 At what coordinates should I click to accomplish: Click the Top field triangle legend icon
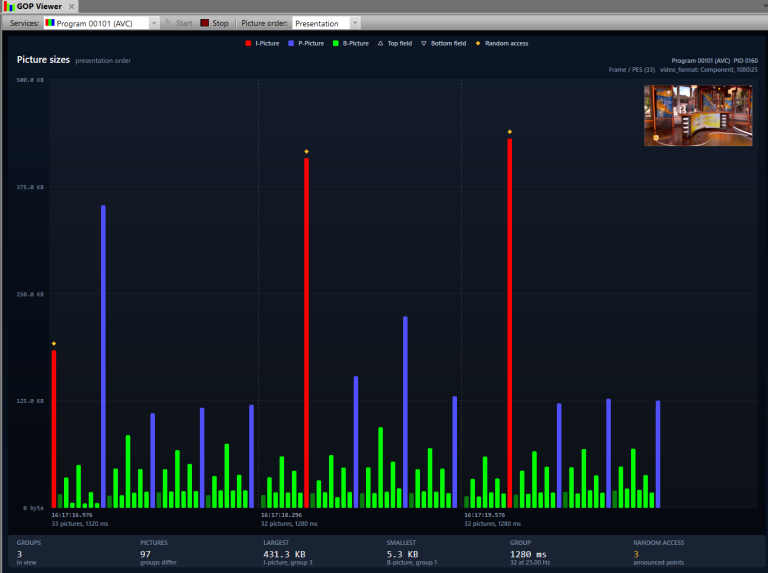pyautogui.click(x=380, y=44)
